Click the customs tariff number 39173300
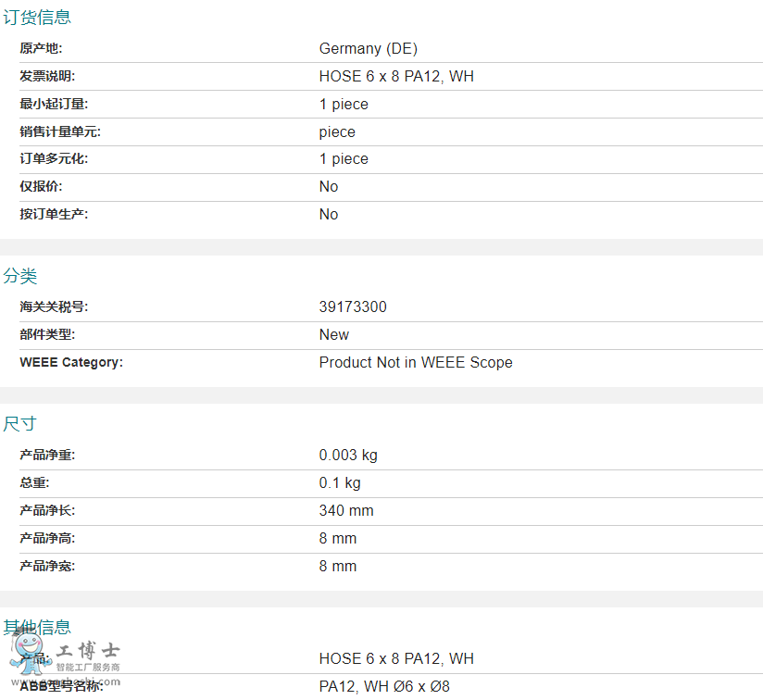The width and height of the screenshot is (763, 700). pyautogui.click(x=353, y=307)
